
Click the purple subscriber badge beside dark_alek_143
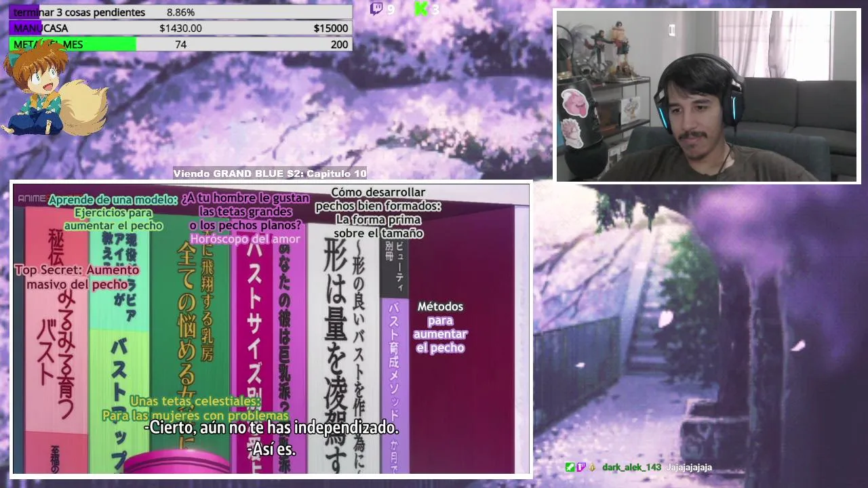tap(580, 467)
